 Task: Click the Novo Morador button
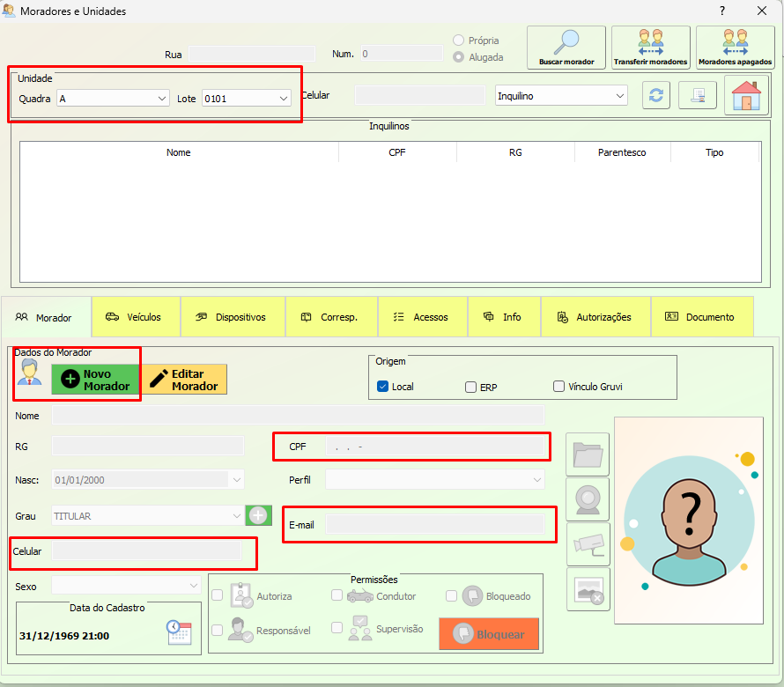click(x=95, y=380)
